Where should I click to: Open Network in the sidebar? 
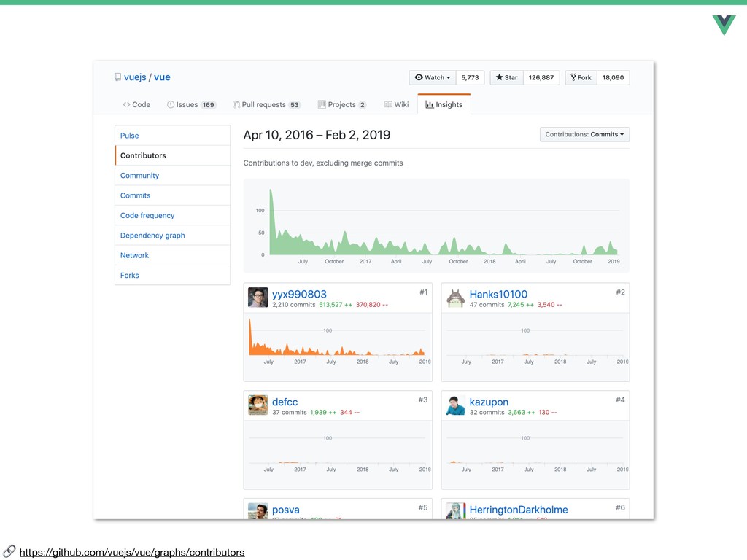[172, 255]
